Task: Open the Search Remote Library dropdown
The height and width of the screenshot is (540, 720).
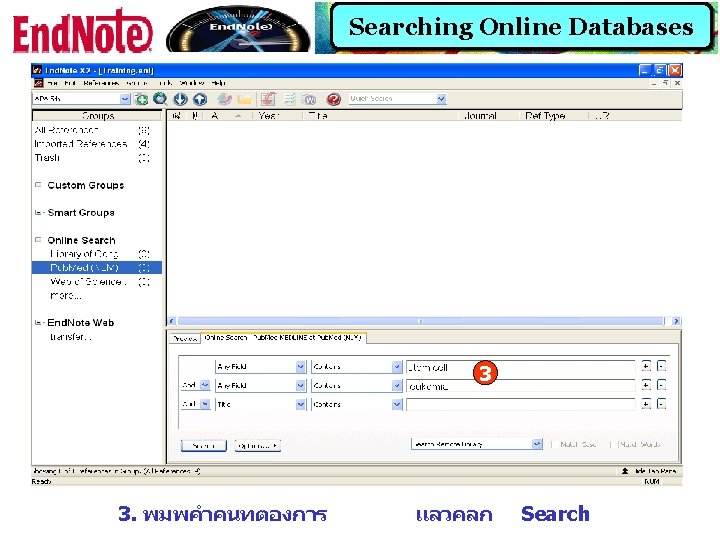Action: (x=537, y=444)
